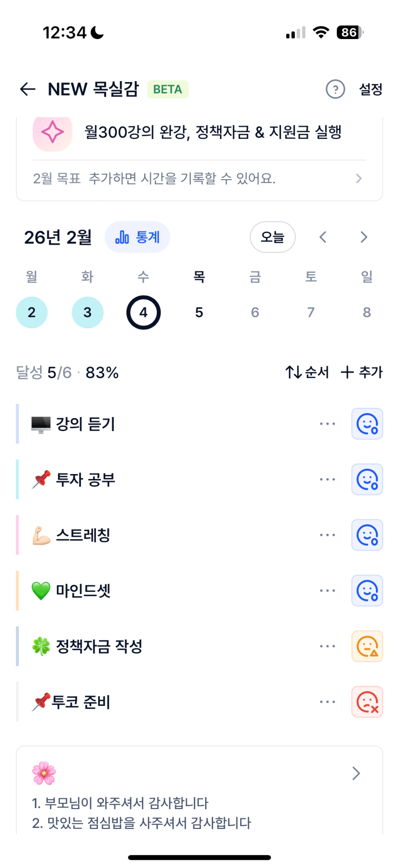Toggle completion status for 투자 공부

367,479
